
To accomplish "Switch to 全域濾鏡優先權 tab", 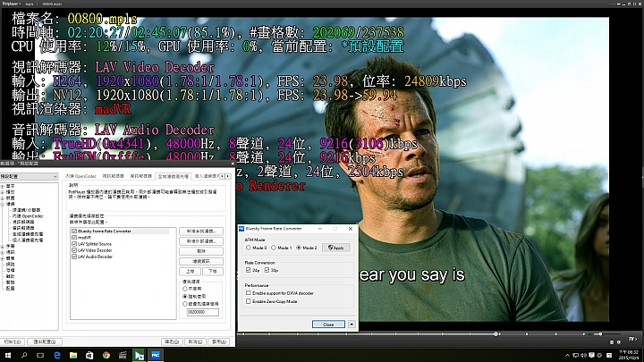I will coord(174,176).
